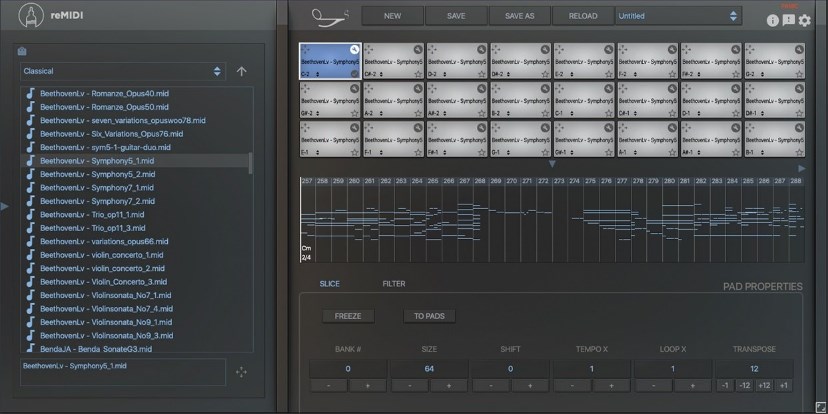Click the info icon in top bar
The image size is (828, 414).
coord(773,20)
